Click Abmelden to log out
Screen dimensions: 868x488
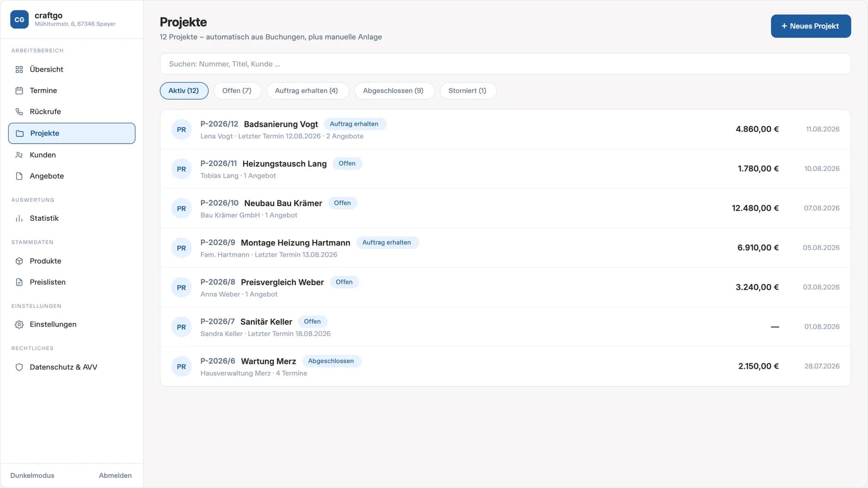115,475
